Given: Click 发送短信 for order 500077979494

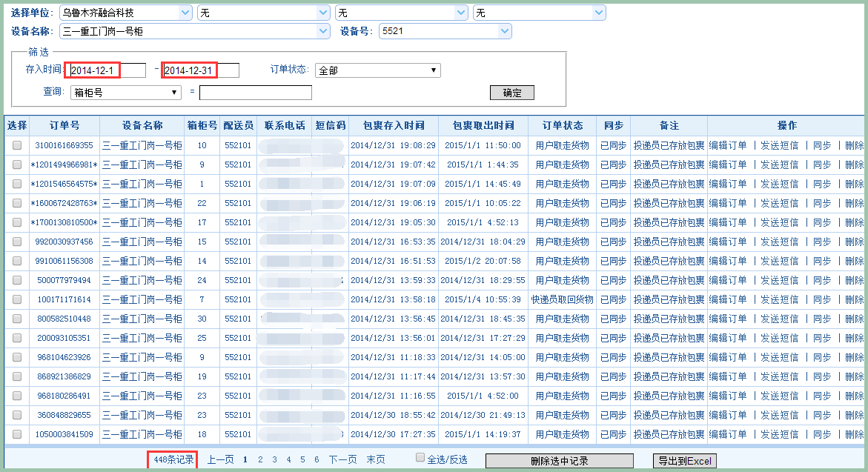Looking at the screenshot, I should tap(779, 281).
